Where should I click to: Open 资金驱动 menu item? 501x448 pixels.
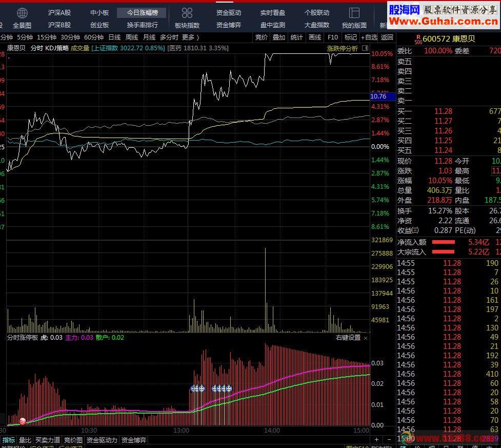[x=229, y=13]
